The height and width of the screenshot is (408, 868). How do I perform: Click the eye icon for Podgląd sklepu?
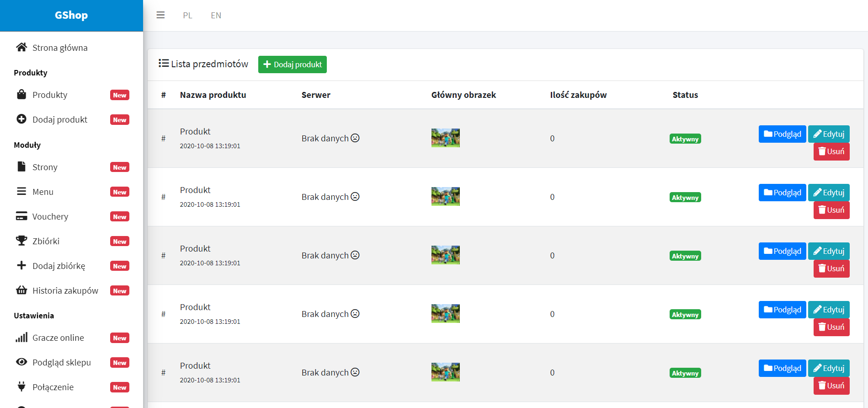coord(21,362)
